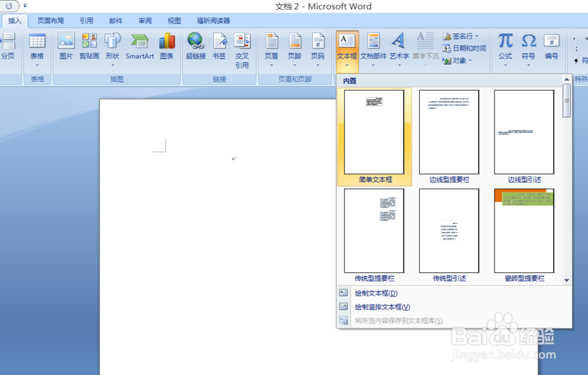
Task: Switch to the 页面布局 tab
Action: point(51,21)
